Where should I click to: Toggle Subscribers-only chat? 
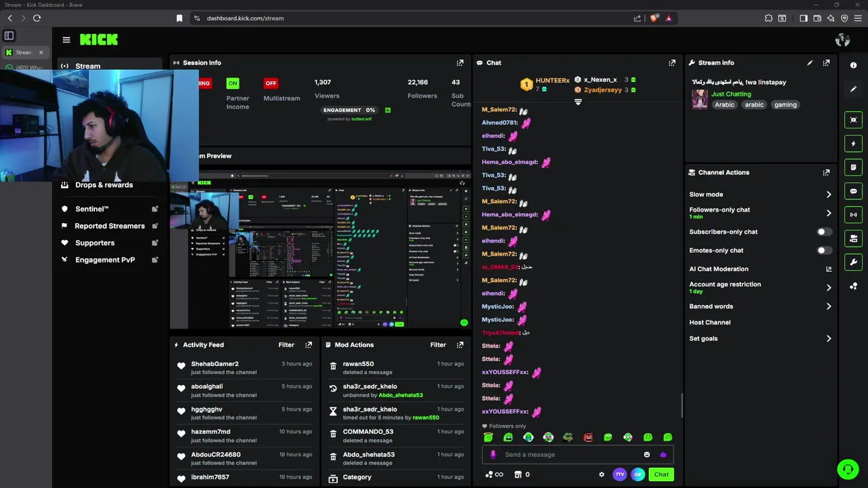pos(823,232)
